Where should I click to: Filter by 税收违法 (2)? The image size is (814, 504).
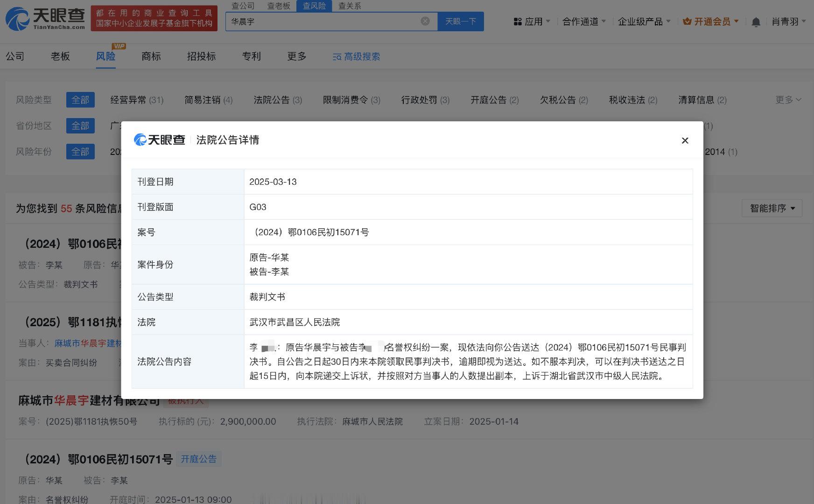633,100
